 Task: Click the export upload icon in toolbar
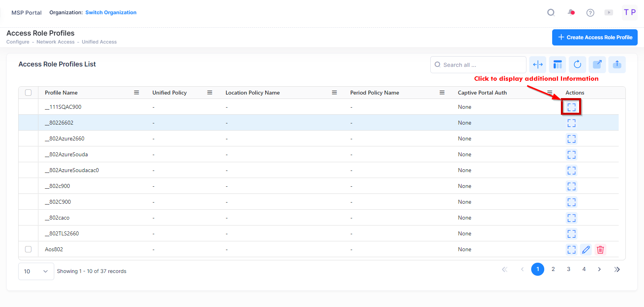(617, 64)
